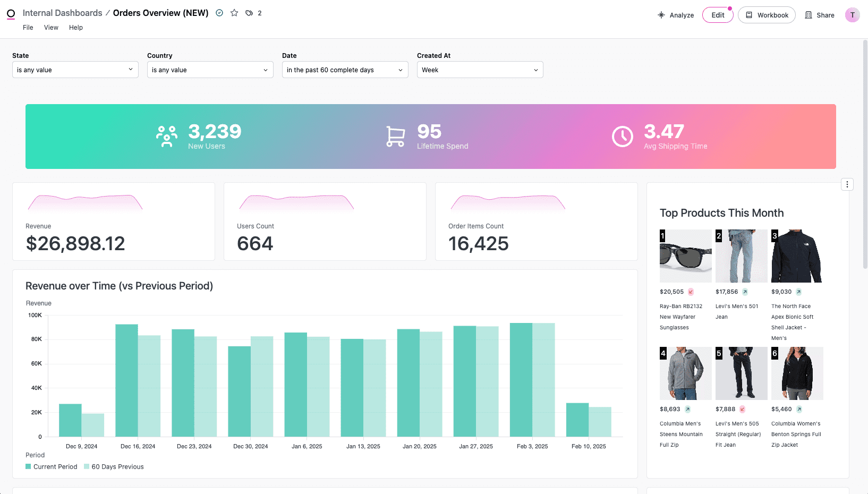The image size is (868, 494).
Task: Click the Edit button
Action: 717,15
